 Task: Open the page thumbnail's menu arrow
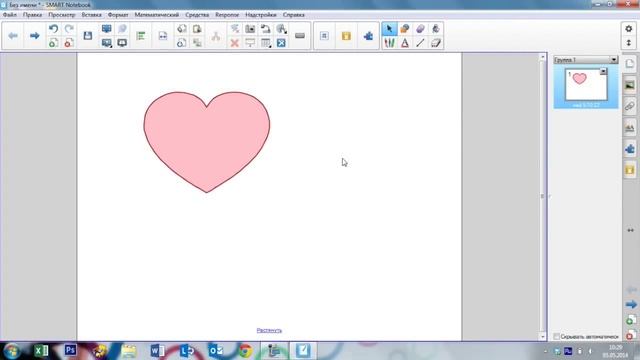click(x=603, y=72)
